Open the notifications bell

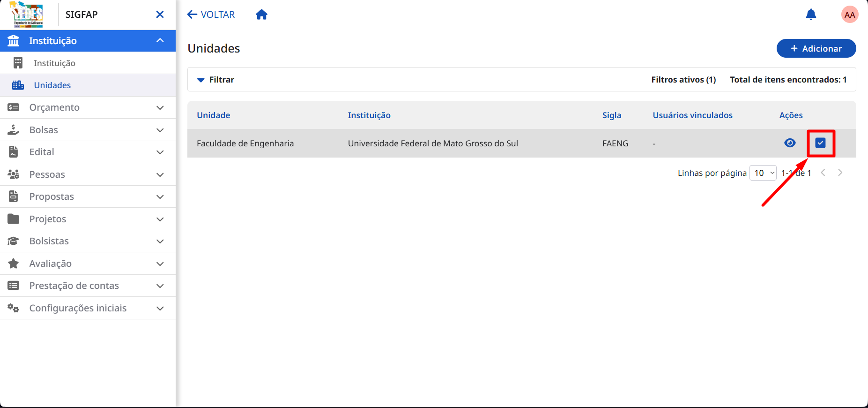point(811,15)
